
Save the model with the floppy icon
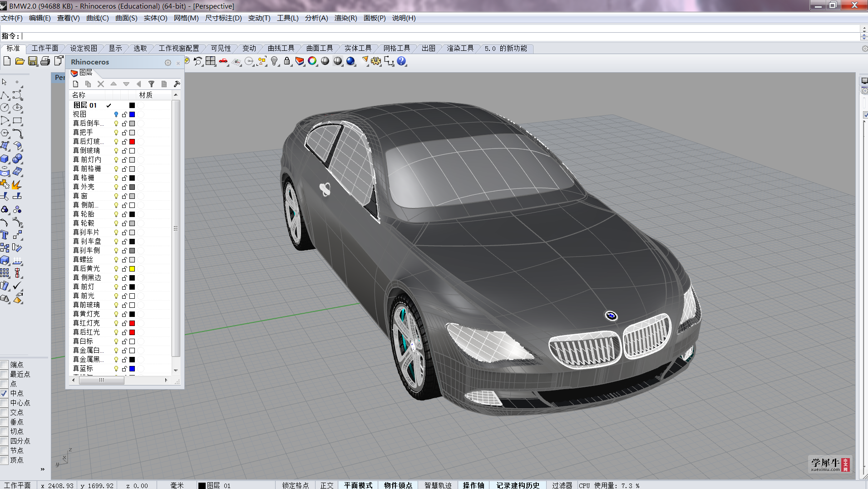tap(32, 61)
